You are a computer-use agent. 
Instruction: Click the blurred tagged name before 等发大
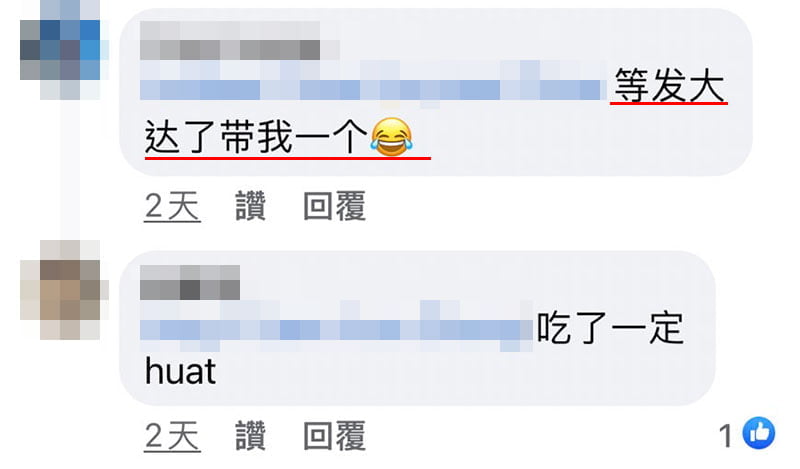point(373,85)
